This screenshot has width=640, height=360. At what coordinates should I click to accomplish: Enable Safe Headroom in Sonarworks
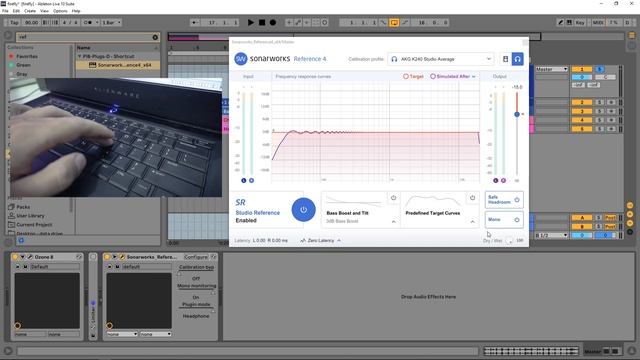pyautogui.click(x=504, y=200)
